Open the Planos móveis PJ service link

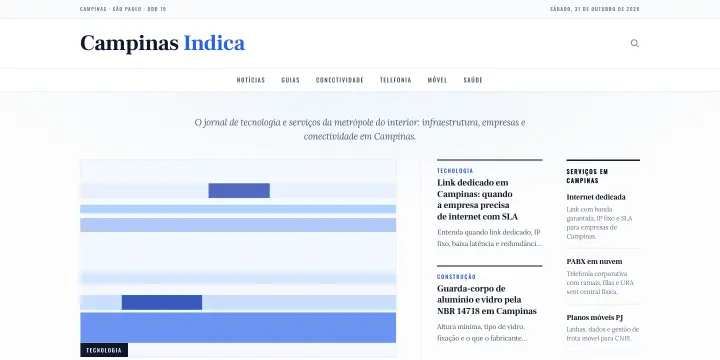point(595,317)
